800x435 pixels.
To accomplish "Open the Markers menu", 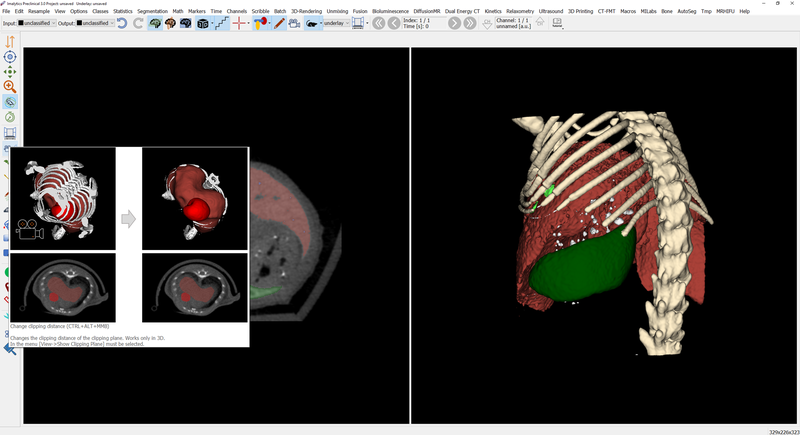I will [196, 11].
